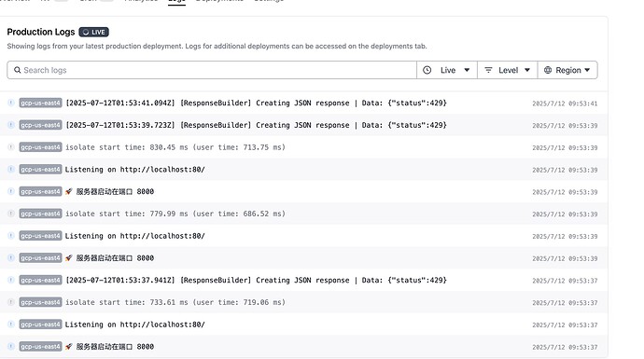Select log message stamped 01:53:39.723Z

point(256,125)
